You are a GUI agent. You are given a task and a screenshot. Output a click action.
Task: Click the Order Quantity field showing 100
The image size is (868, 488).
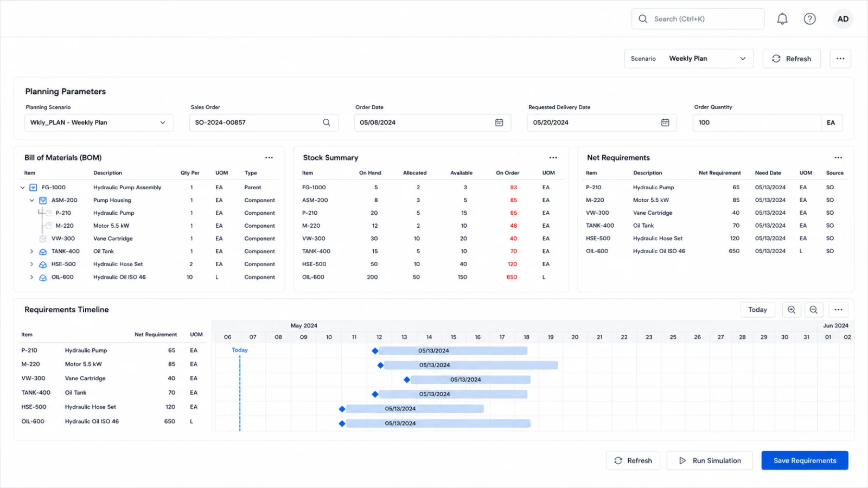coord(757,123)
